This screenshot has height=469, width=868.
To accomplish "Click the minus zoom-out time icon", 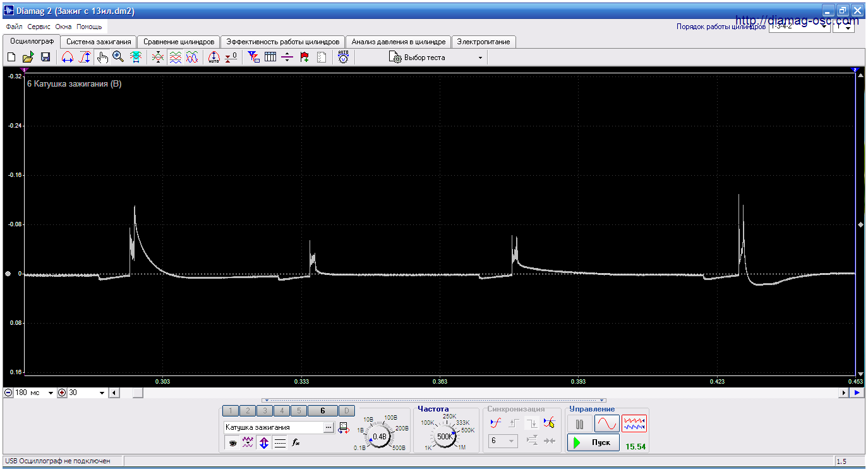I will tap(8, 393).
